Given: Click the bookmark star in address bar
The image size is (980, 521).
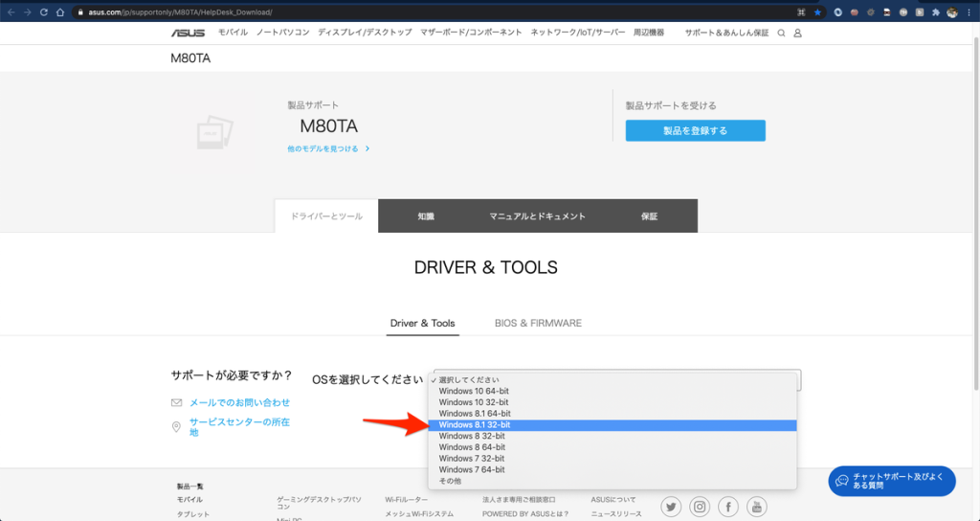Looking at the screenshot, I should pyautogui.click(x=816, y=12).
